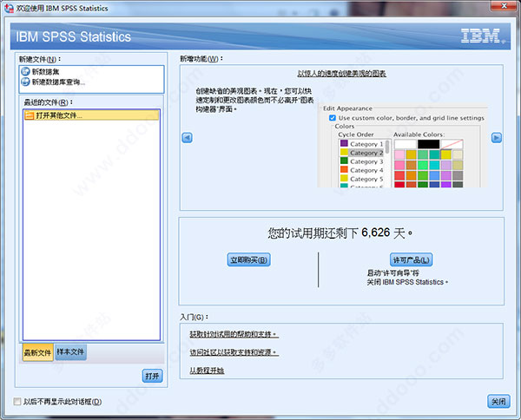Open link 以惊人的速度创建美观的图表
Image resolution: width=521 pixels, height=420 pixels.
coord(341,74)
